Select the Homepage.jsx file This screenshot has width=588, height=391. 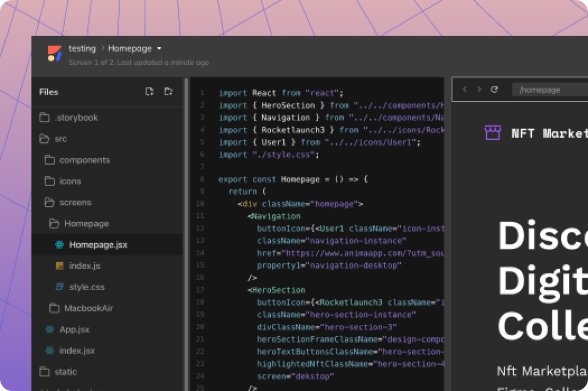click(98, 245)
